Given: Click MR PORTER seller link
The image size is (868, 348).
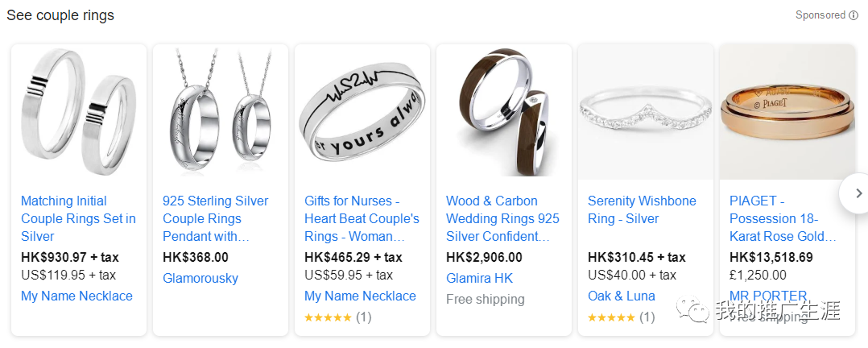Looking at the screenshot, I should [768, 296].
